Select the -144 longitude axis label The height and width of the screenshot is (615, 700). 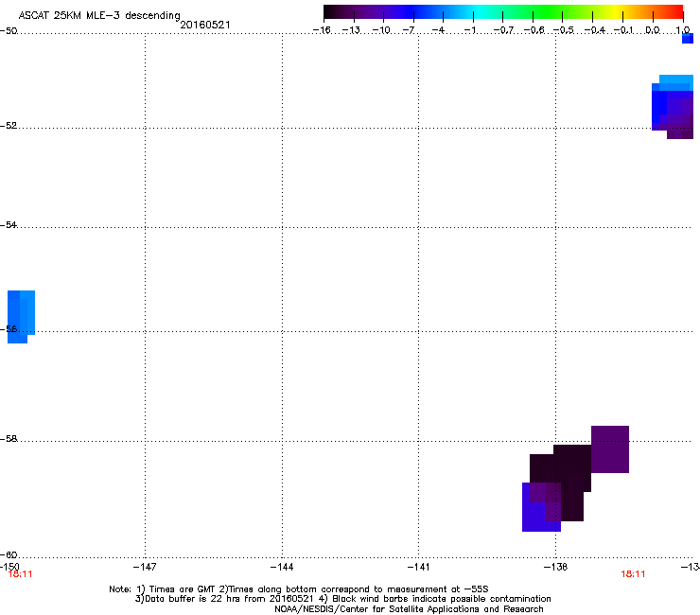click(282, 567)
